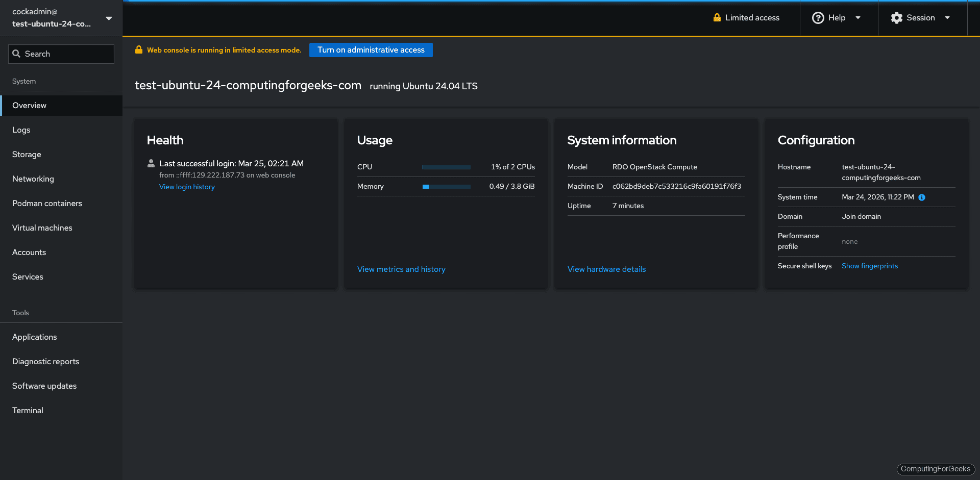The height and width of the screenshot is (480, 980).
Task: Click the user icon beside last login info
Action: tap(151, 163)
